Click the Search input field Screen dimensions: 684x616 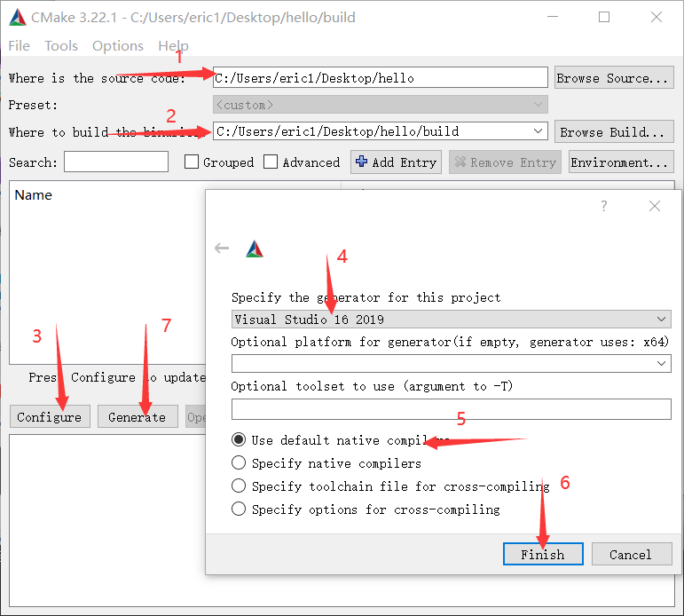[116, 162]
